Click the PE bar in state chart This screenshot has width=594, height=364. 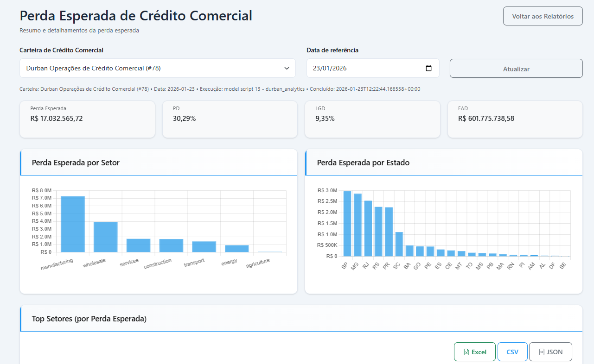click(430, 251)
